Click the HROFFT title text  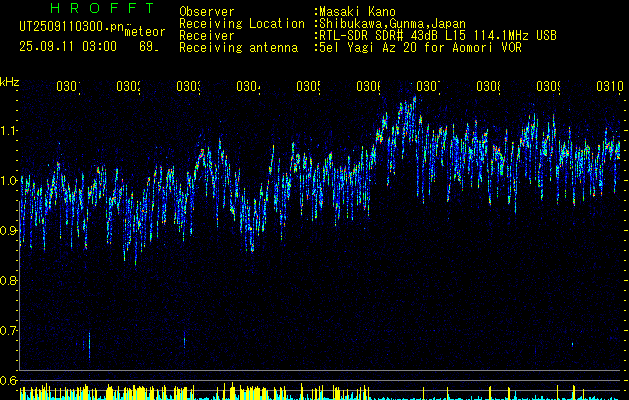[x=102, y=8]
